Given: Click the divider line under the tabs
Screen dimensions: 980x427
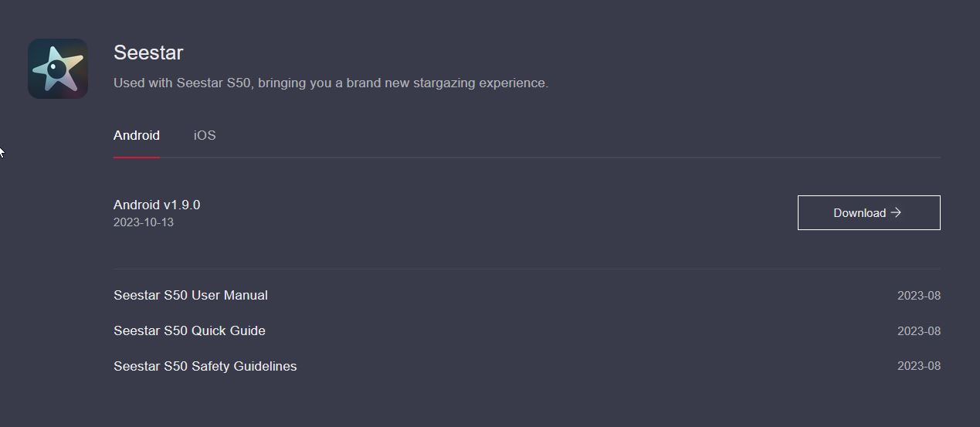Looking at the screenshot, I should pyautogui.click(x=527, y=157).
